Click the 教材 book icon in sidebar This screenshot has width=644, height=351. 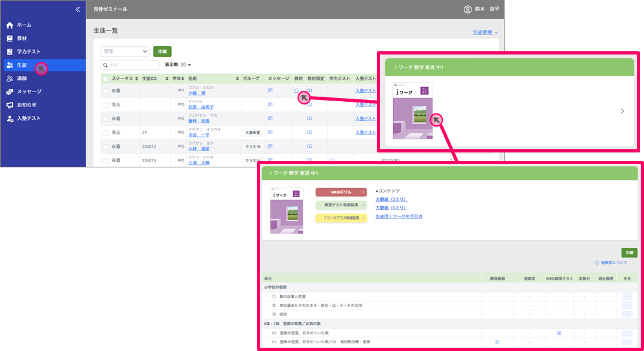(9, 38)
